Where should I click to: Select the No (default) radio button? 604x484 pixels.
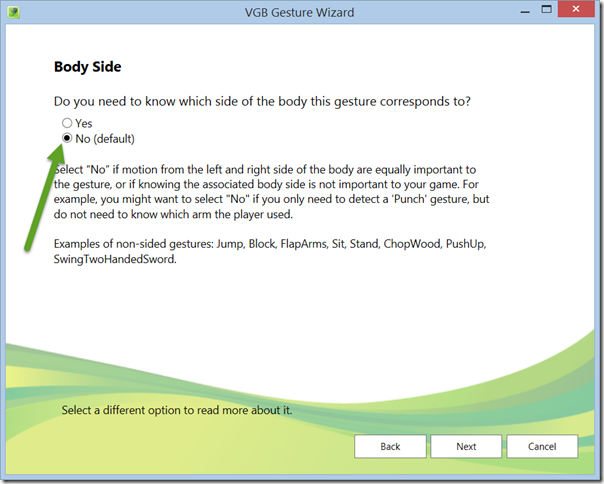67,138
